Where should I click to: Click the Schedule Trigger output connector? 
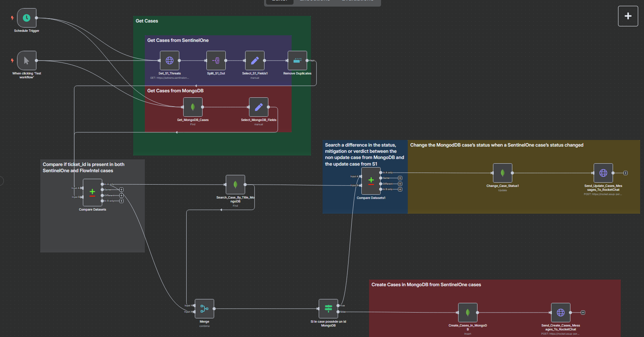(36, 18)
